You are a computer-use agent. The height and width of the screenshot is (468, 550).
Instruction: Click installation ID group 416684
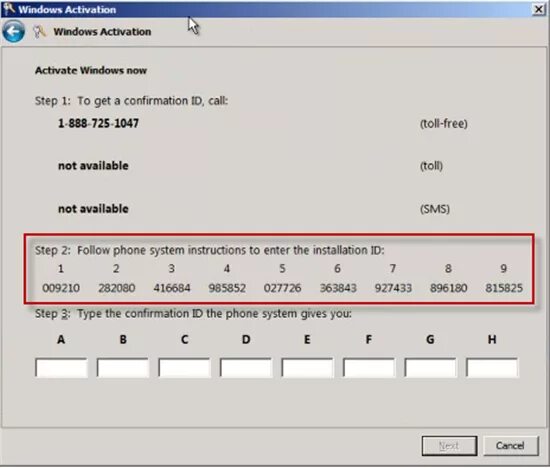click(x=172, y=288)
